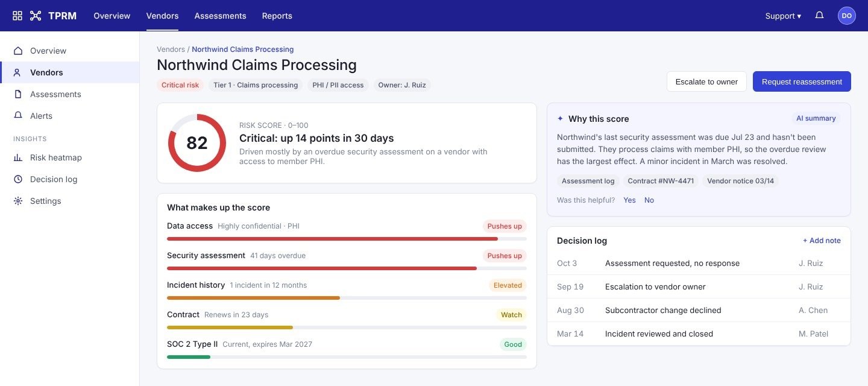Open the Contract #NW-4471 source chip
Image resolution: width=868 pixels, height=386 pixels.
coord(661,181)
